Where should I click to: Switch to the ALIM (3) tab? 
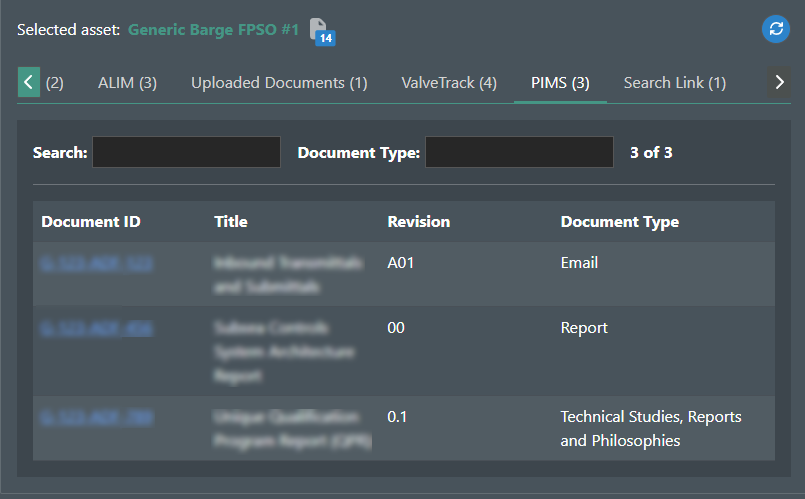[x=127, y=83]
